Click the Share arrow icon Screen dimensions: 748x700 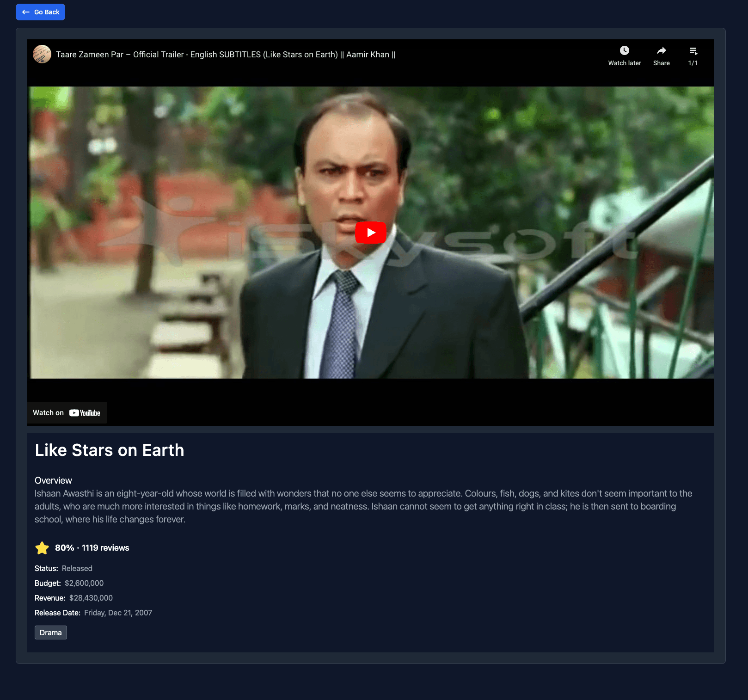click(x=661, y=51)
